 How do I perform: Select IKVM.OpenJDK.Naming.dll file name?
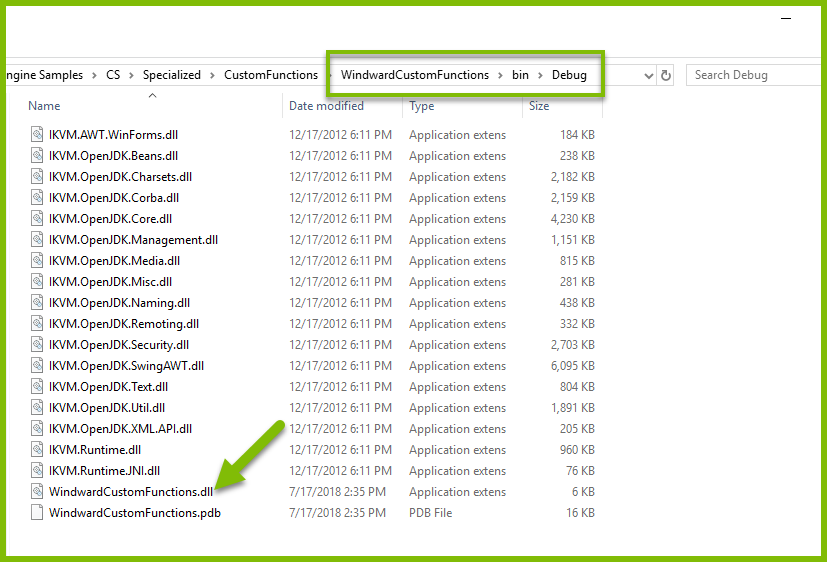pos(119,303)
